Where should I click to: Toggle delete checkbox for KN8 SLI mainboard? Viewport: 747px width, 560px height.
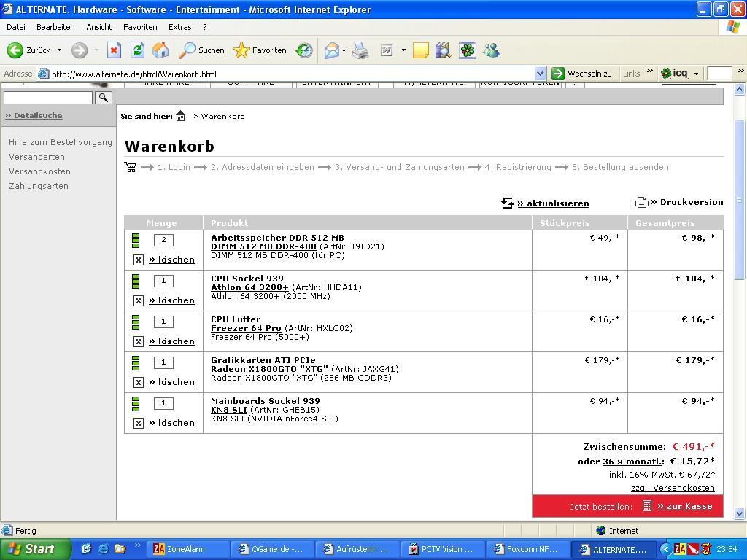click(138, 423)
